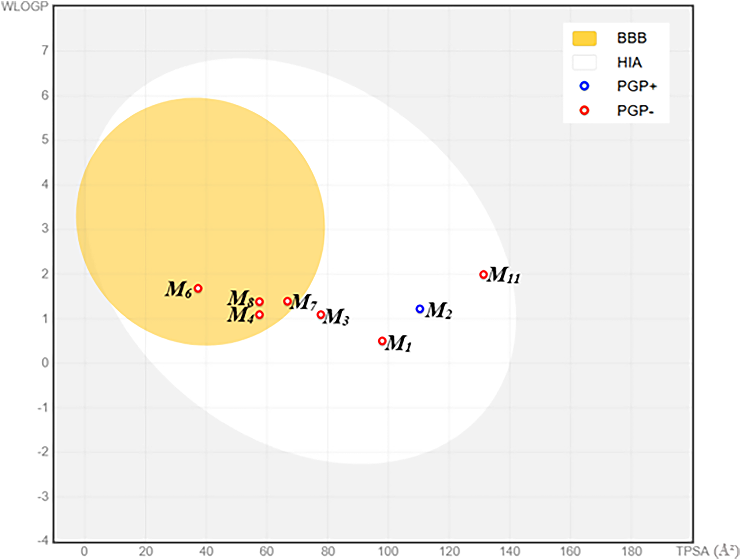
Task: Click the M11 text label
Action: click(504, 275)
